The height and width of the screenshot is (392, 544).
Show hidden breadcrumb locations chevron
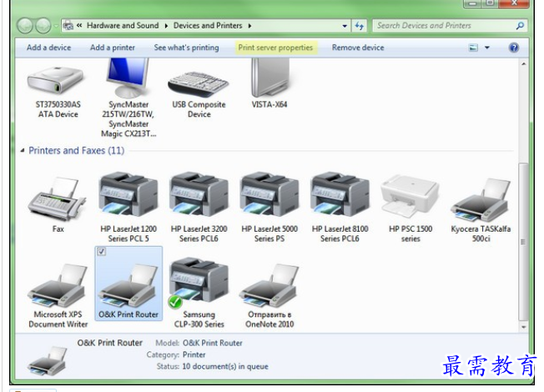[x=79, y=25]
